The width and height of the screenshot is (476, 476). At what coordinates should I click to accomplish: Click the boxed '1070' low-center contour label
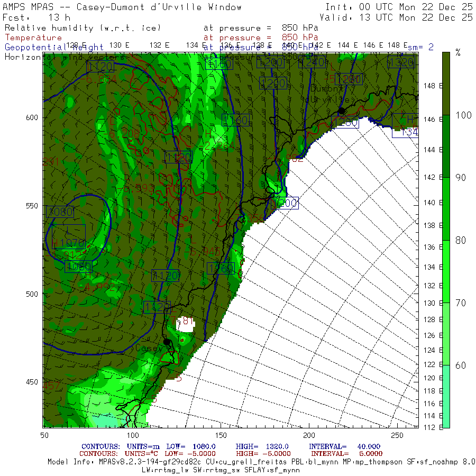(x=69, y=236)
